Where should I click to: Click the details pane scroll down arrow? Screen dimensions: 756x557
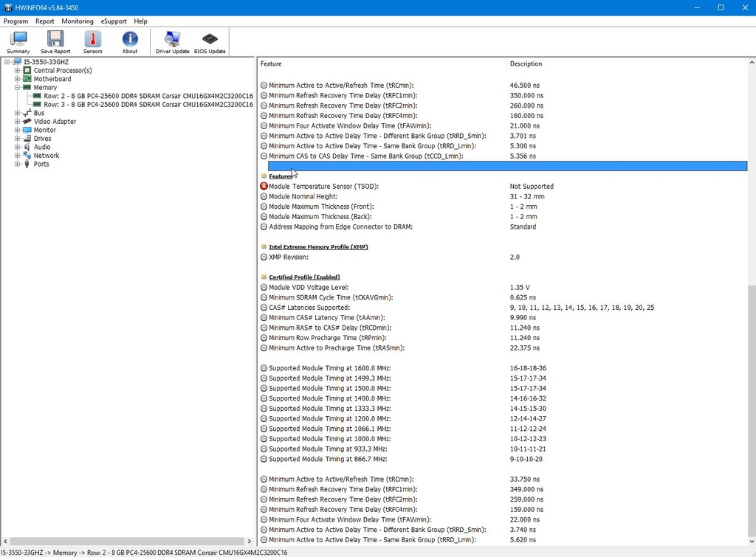click(751, 541)
